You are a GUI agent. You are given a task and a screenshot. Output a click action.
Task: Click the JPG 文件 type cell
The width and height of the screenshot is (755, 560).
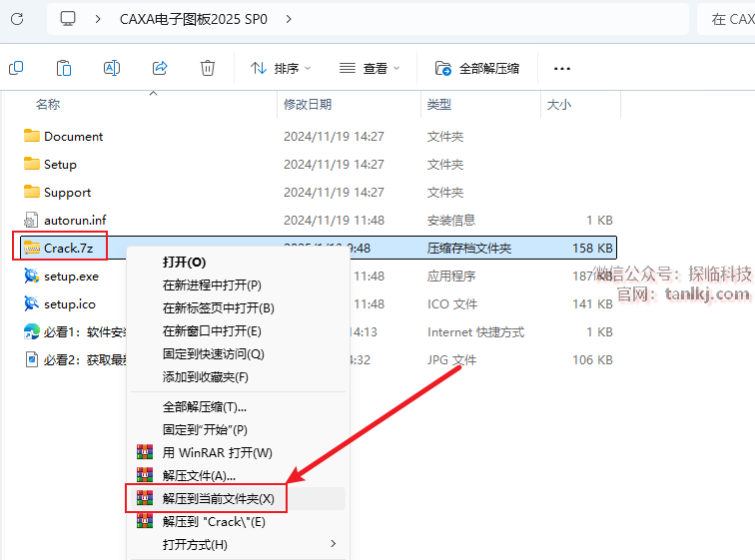[451, 360]
